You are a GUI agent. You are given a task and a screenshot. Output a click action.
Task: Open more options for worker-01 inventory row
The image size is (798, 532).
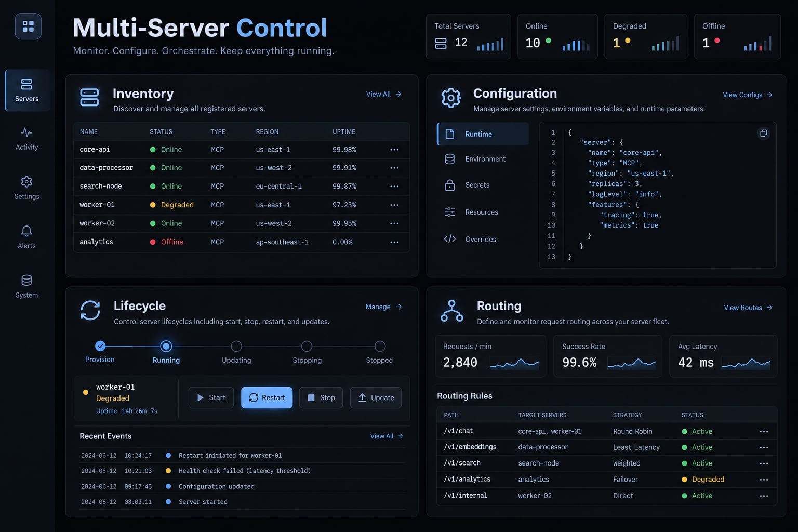click(394, 205)
